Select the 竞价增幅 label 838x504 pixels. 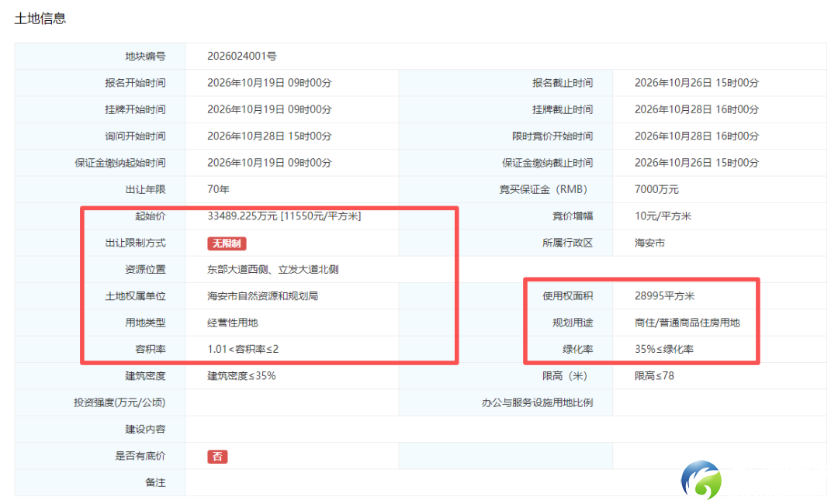coord(573,216)
